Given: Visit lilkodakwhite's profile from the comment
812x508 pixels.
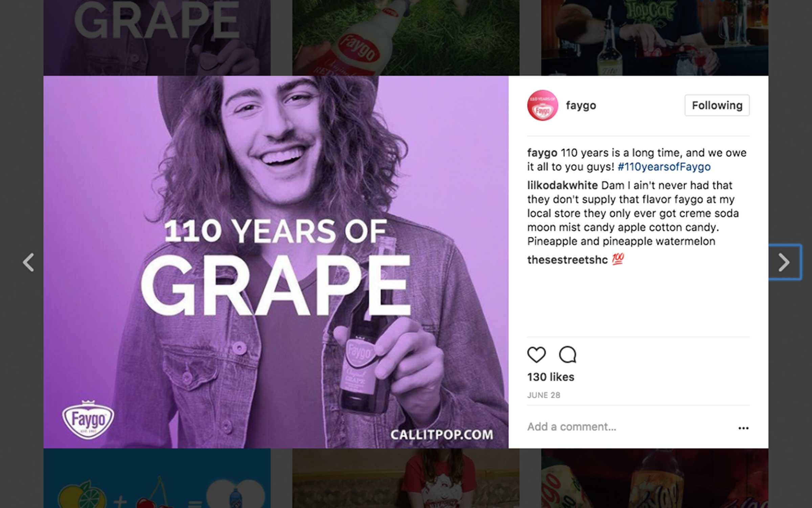Looking at the screenshot, I should tap(562, 185).
